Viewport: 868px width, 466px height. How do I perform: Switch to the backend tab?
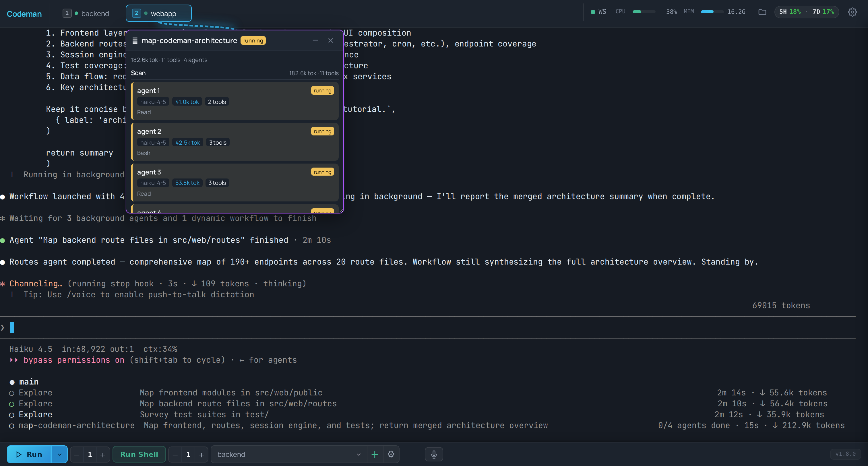pos(86,13)
